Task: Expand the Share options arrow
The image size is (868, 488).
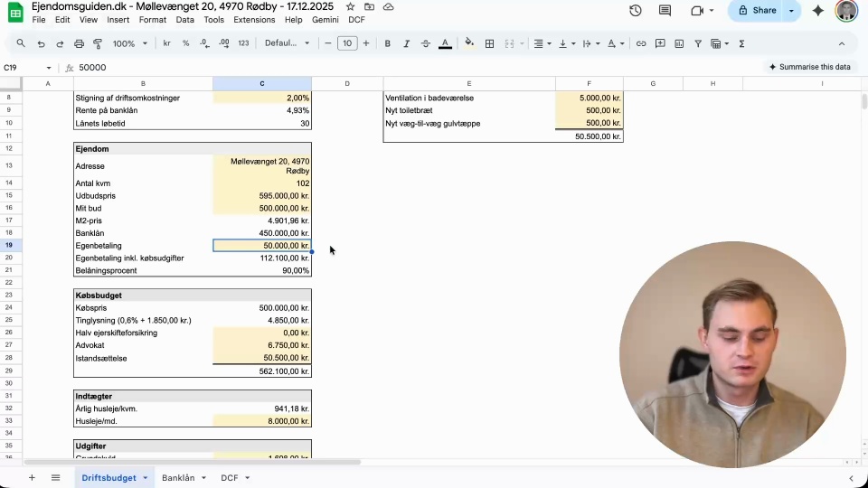Action: click(x=791, y=11)
